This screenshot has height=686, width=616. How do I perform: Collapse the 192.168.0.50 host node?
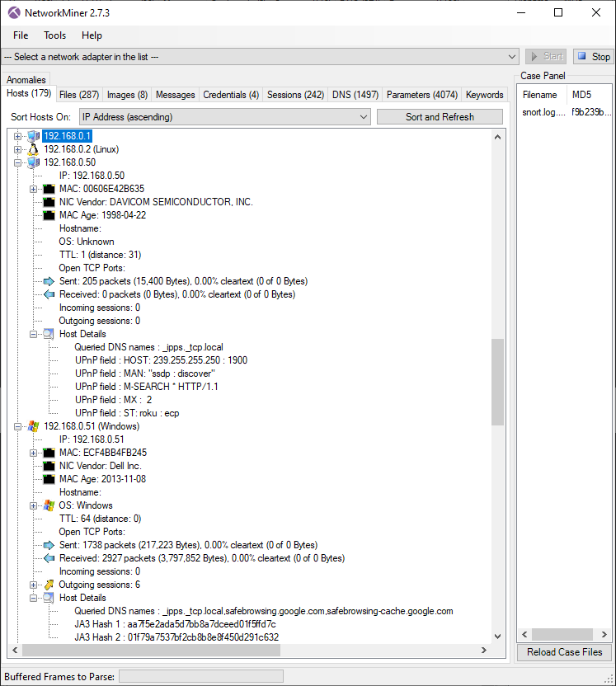[17, 162]
